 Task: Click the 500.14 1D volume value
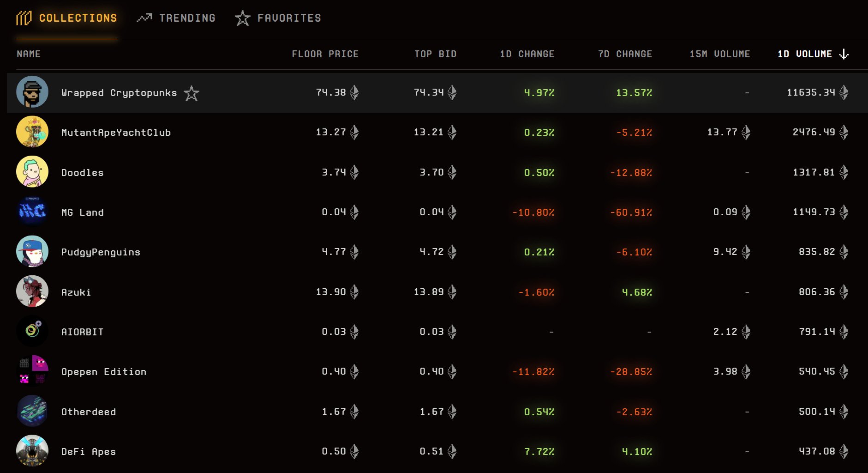pyautogui.click(x=817, y=412)
